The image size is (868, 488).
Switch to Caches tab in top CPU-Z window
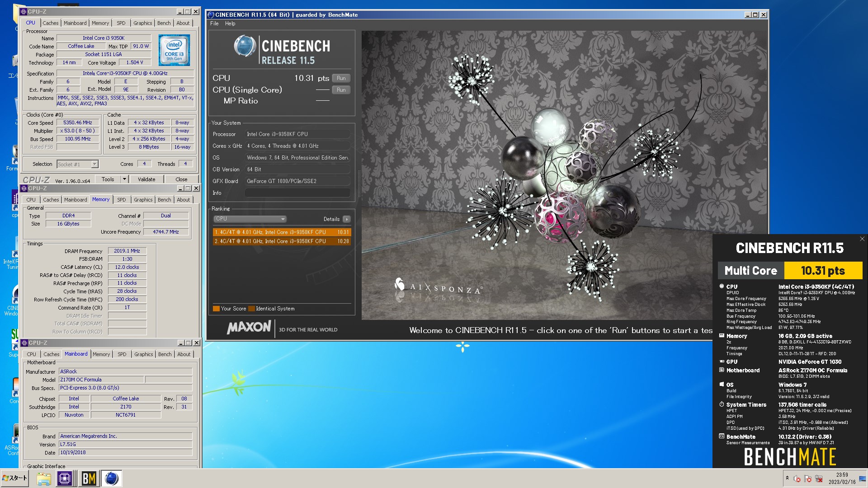51,23
